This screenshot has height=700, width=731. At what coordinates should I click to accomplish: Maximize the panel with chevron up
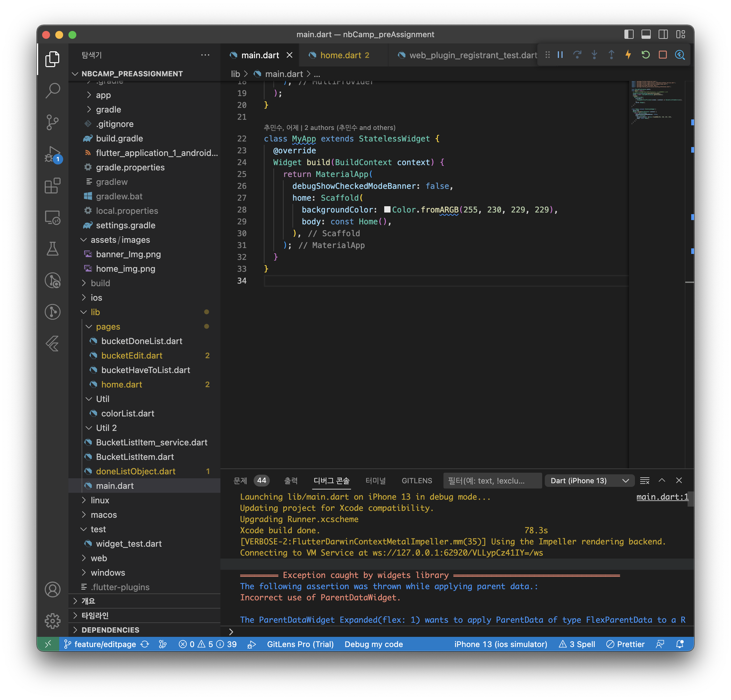pos(662,480)
